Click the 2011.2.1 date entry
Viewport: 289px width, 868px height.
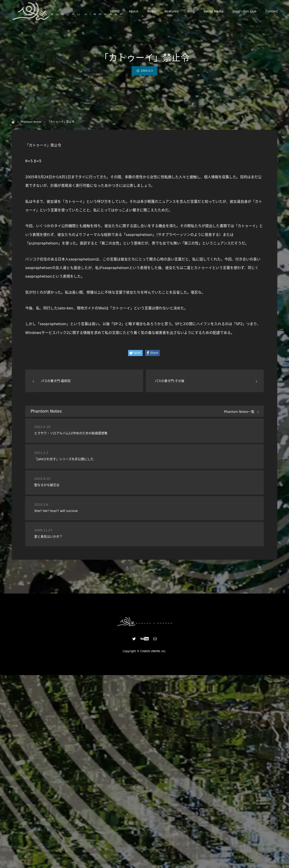41,453
